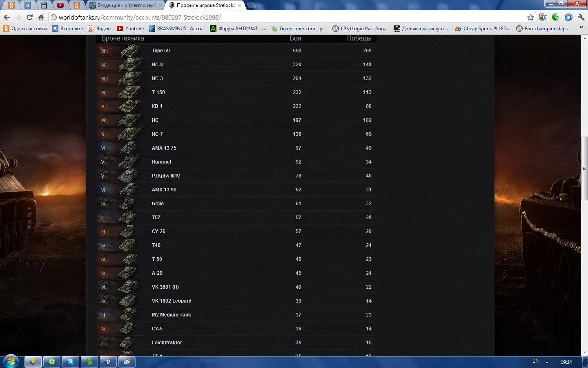
Task: Open the Вконтакте bookmark
Action: click(68, 29)
